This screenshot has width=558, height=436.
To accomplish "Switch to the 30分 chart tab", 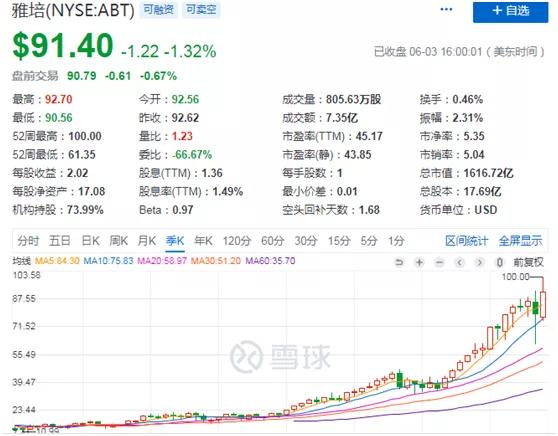I will point(306,241).
